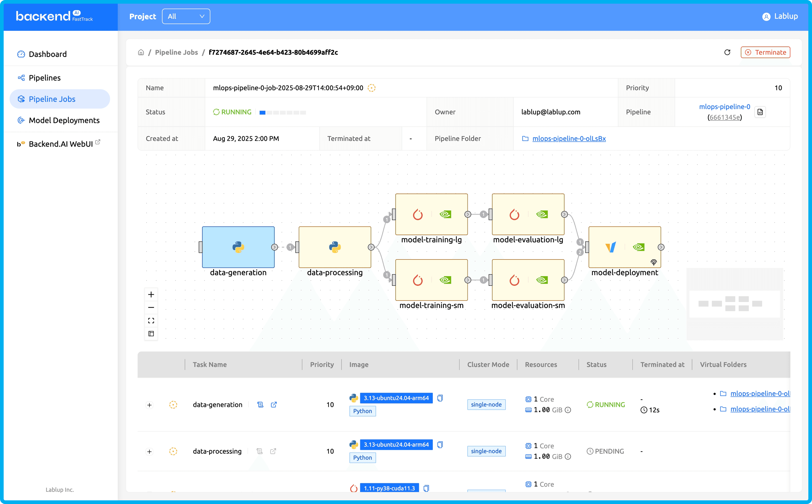Zoom out on the pipeline graph
The width and height of the screenshot is (812, 504).
coord(151,307)
